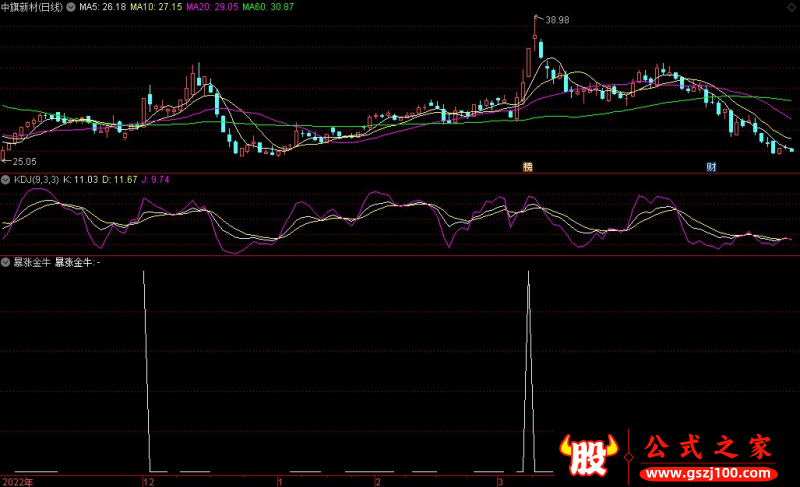Click the diamond icon in top-right corner
Viewport: 800px width, 487px height.
pyautogui.click(x=792, y=6)
